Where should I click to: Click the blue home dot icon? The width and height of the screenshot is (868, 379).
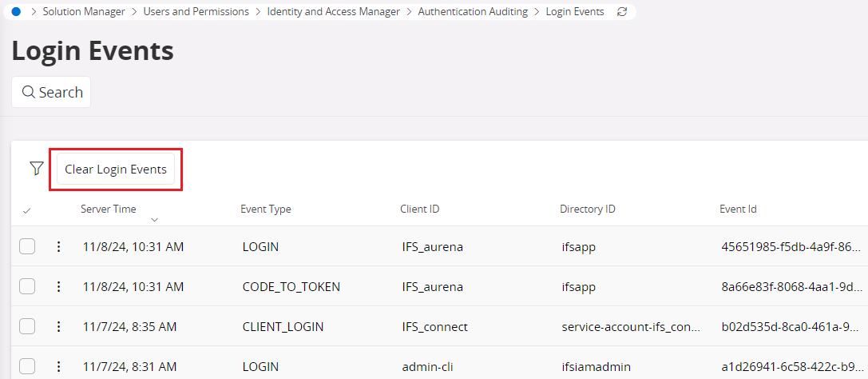(16, 12)
